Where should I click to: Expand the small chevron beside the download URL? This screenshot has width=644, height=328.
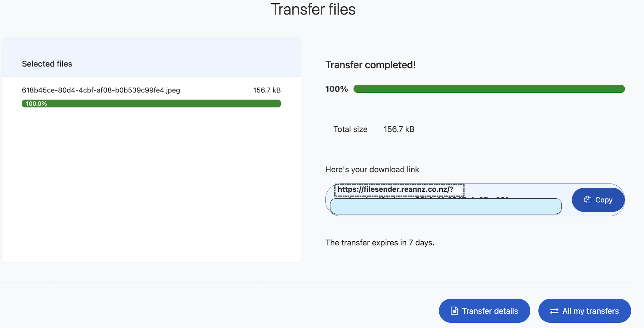(x=458, y=190)
